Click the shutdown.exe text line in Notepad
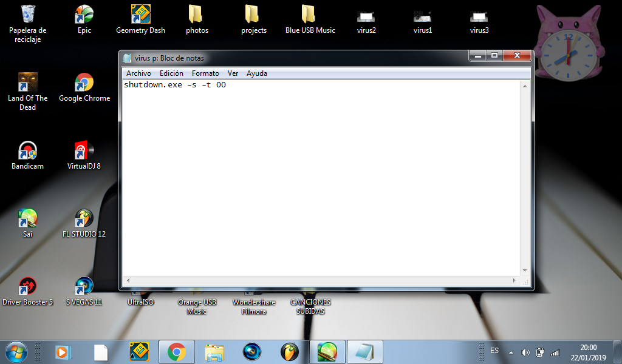Screen dimensions: 622x364 175,85
